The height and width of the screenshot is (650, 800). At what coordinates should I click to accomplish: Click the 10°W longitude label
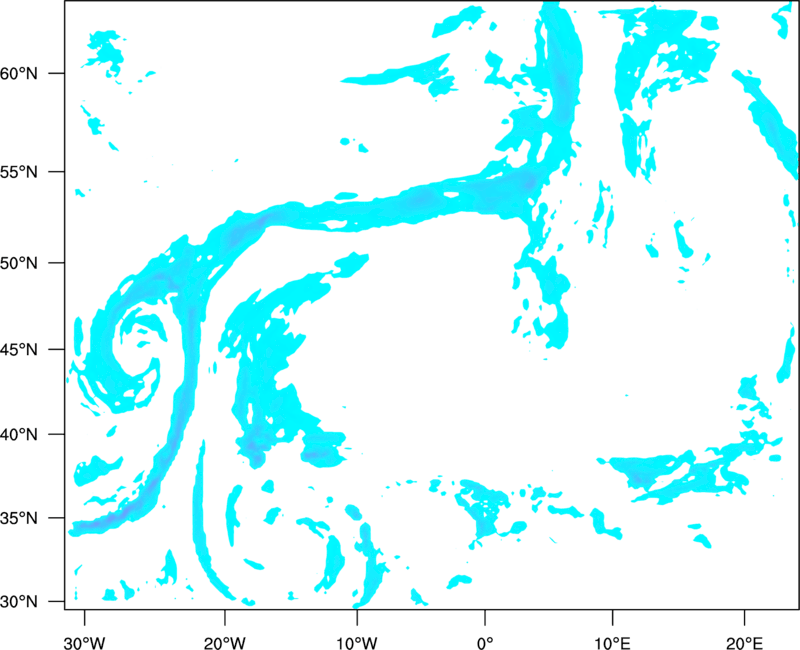(x=356, y=643)
